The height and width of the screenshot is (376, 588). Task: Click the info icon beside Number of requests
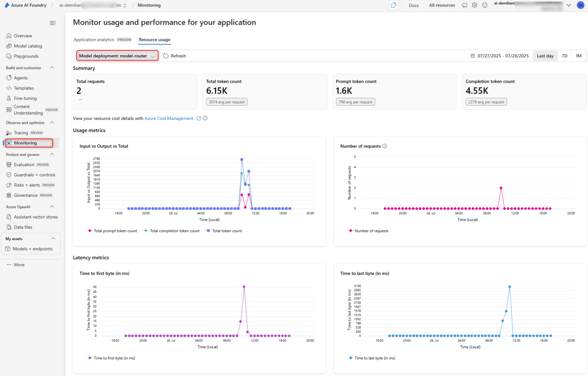[x=385, y=146]
